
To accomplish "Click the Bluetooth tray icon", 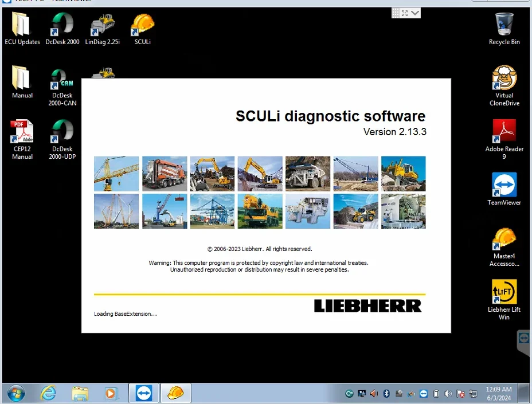I will [x=386, y=394].
